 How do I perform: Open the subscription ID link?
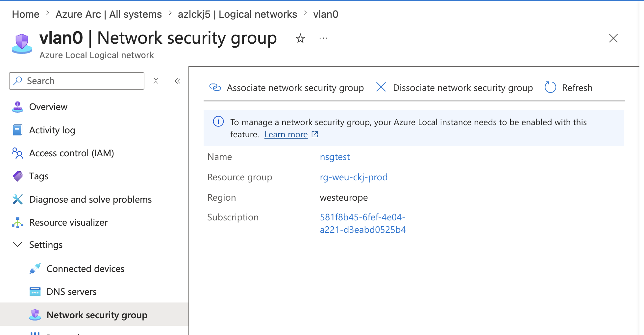(x=363, y=223)
